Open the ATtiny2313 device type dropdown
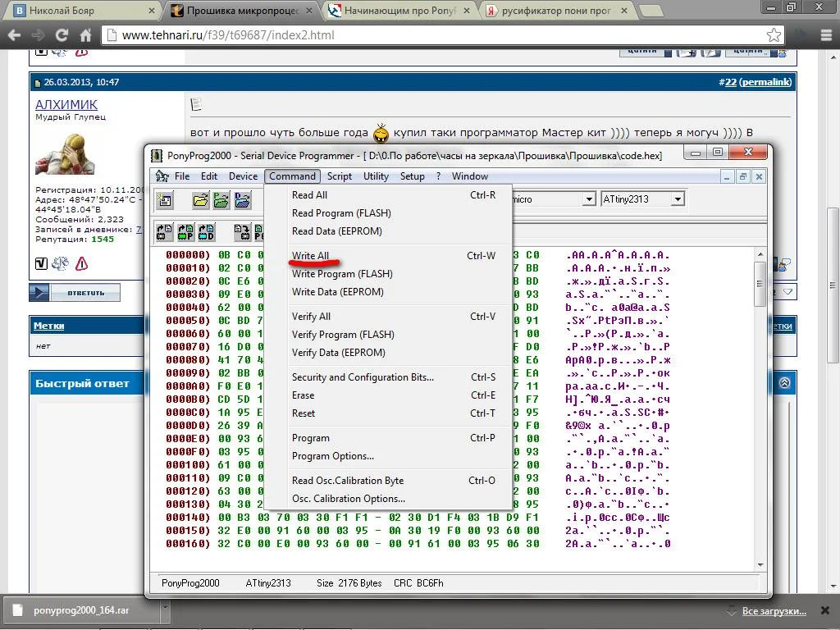The height and width of the screenshot is (630, 840). coord(678,199)
